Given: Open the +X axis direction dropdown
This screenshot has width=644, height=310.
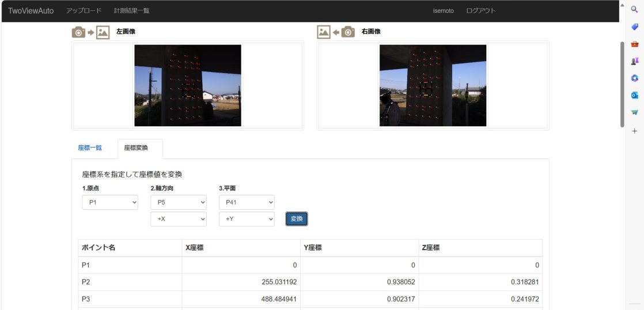Looking at the screenshot, I should (179, 220).
